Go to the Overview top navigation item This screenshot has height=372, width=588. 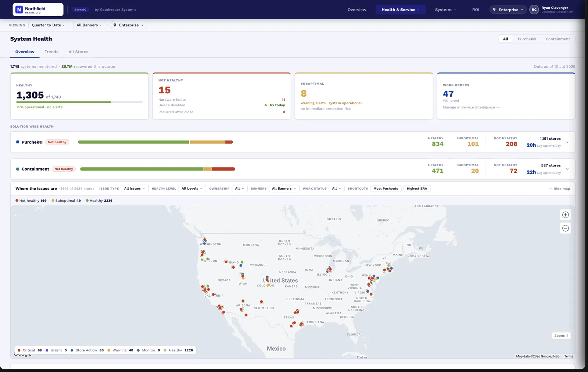357,10
